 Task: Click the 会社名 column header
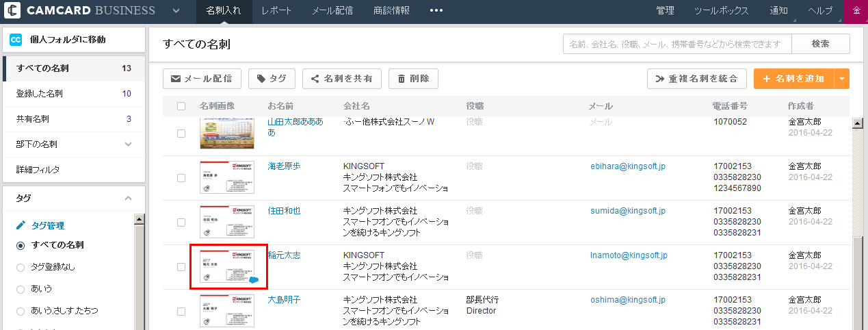point(356,106)
